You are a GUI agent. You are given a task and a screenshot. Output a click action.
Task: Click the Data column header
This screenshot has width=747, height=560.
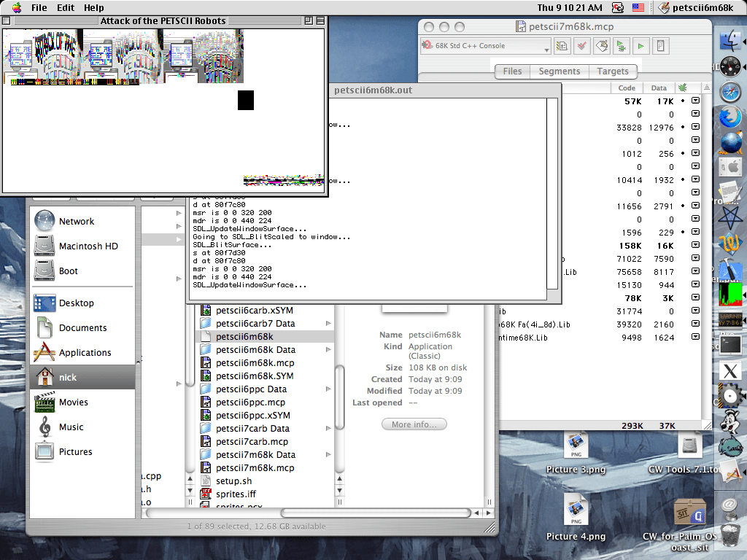click(659, 87)
